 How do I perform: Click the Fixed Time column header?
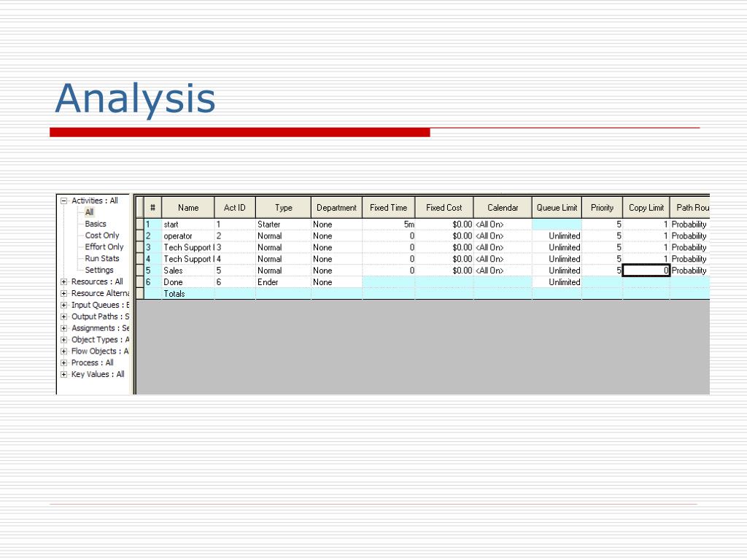[x=389, y=208]
